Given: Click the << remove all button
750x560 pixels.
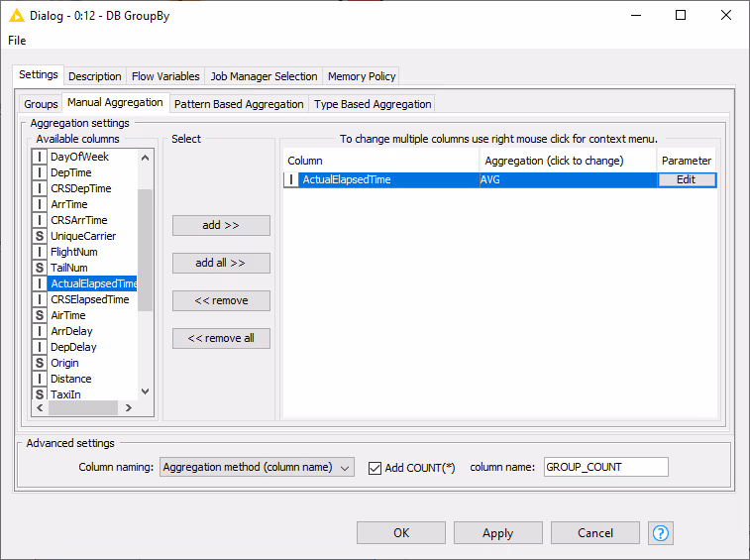Looking at the screenshot, I should click(221, 338).
